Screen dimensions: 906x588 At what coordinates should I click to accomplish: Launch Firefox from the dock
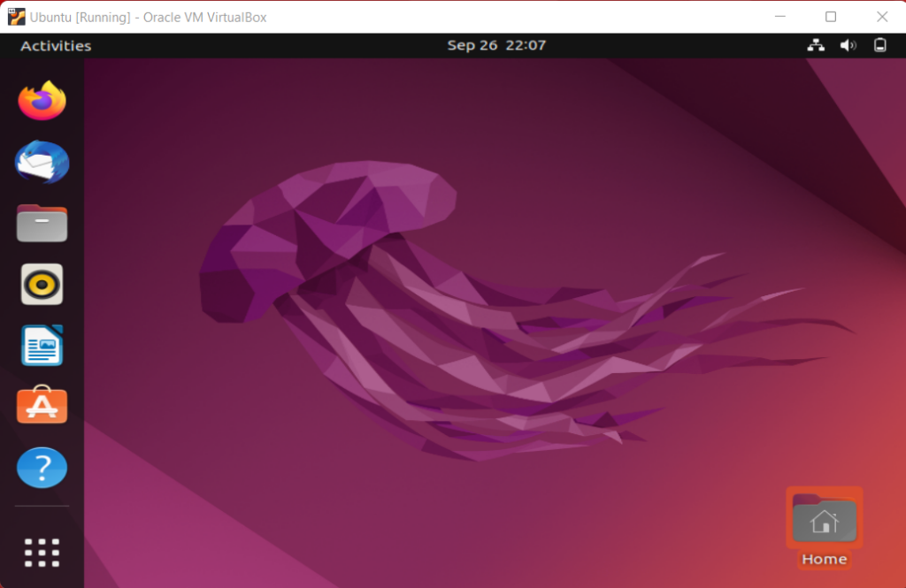coord(42,101)
